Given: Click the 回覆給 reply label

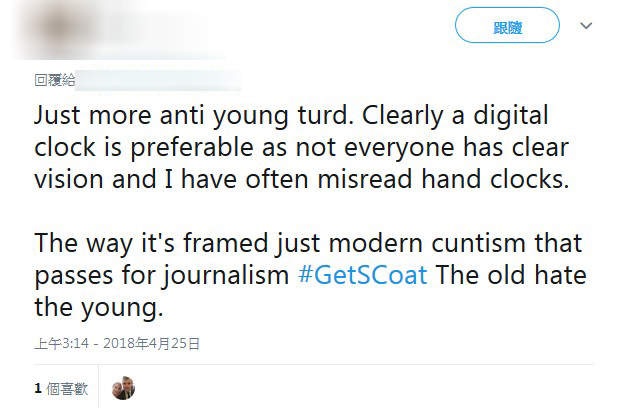Looking at the screenshot, I should pos(55,78).
